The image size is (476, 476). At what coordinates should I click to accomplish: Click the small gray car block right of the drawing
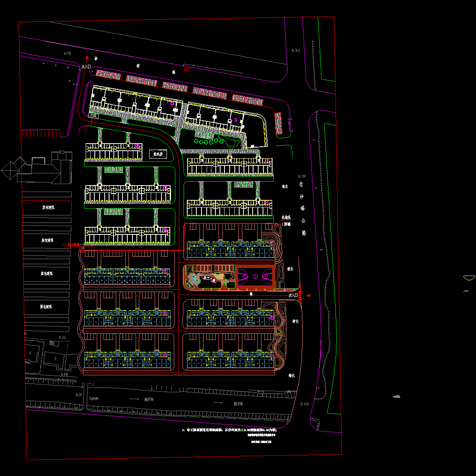pos(396,396)
